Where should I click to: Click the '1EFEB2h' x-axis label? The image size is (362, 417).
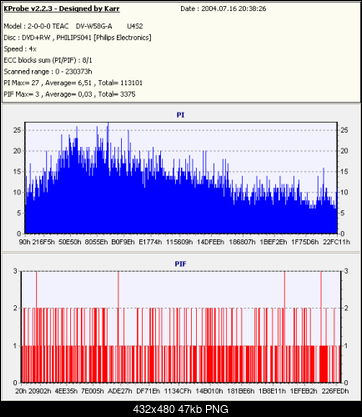coord(303,391)
